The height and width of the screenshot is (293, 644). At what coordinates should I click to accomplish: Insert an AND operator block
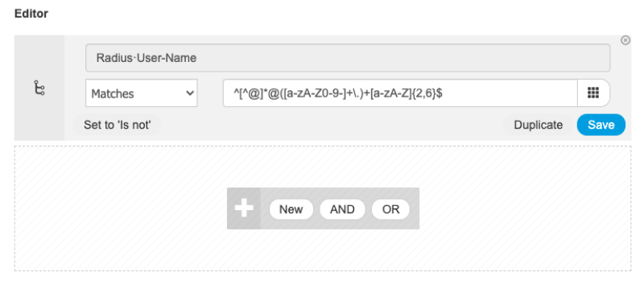click(342, 209)
